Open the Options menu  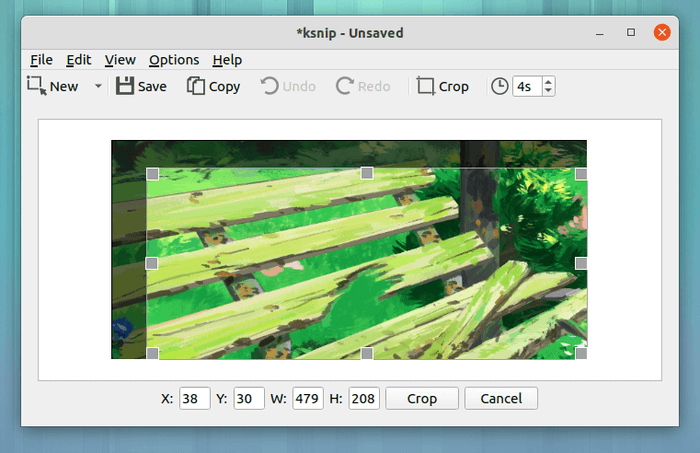tap(174, 60)
